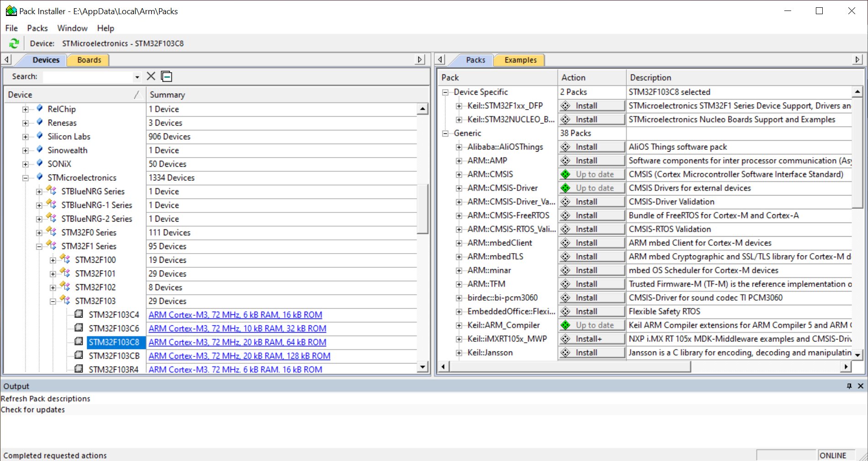Select the STBlueNRG-2 Series tree row
This screenshot has height=461, width=868.
pyautogui.click(x=96, y=219)
